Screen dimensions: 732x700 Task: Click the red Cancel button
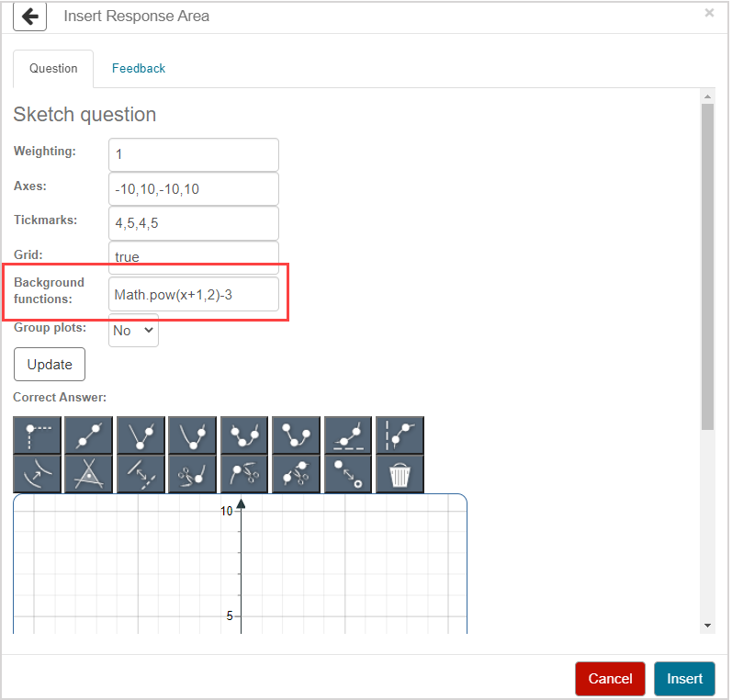[x=610, y=679]
